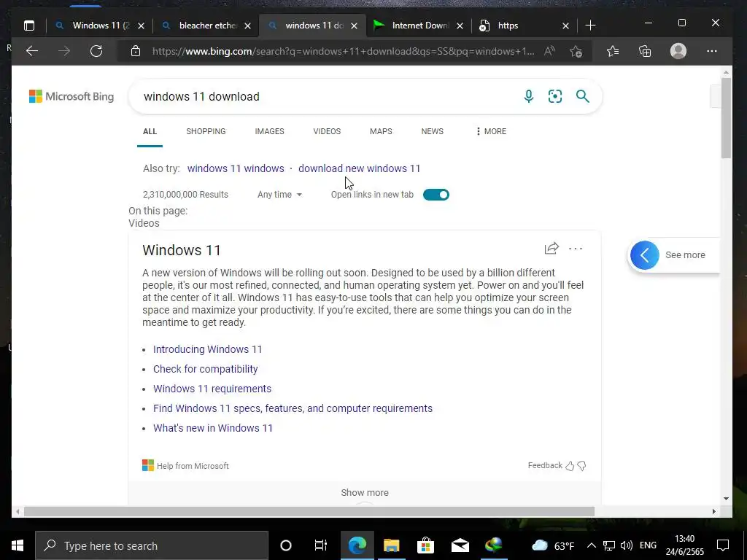Select the SHOPPING search category
747x560 pixels.
click(x=206, y=131)
